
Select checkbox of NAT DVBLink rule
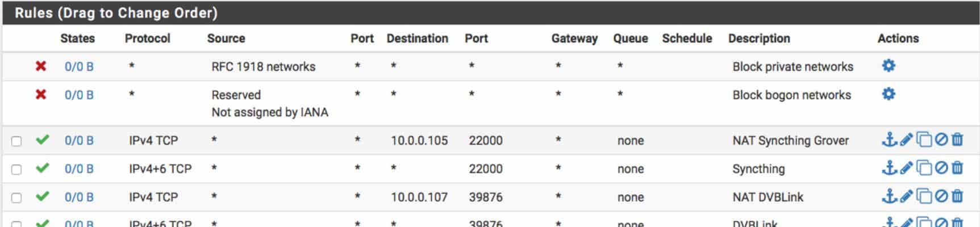coord(16,197)
